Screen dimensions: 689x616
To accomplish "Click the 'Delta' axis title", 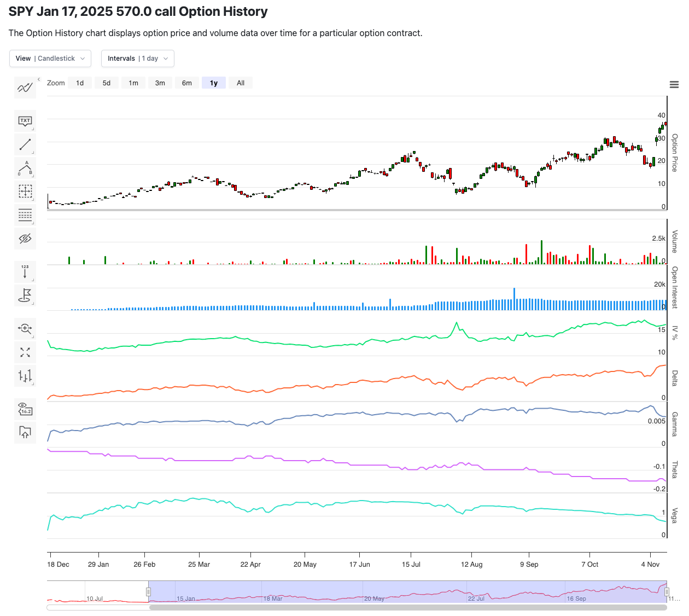I will (675, 378).
